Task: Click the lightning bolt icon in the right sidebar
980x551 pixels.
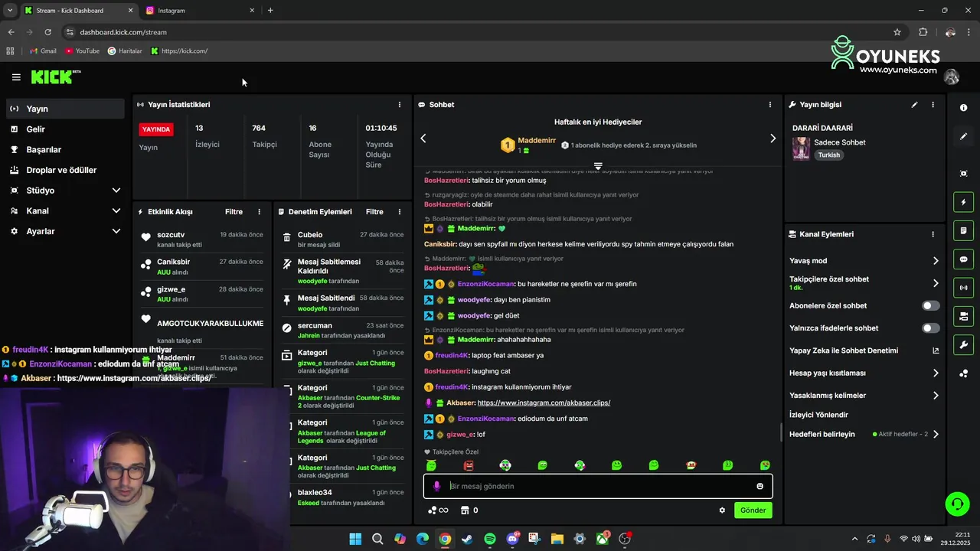Action: (964, 202)
